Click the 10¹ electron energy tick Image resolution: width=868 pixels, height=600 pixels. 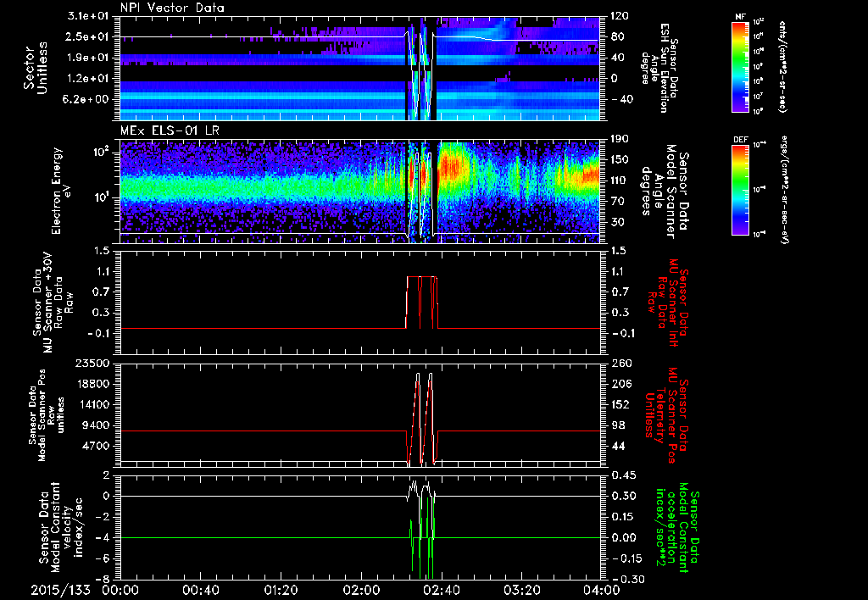click(x=101, y=197)
